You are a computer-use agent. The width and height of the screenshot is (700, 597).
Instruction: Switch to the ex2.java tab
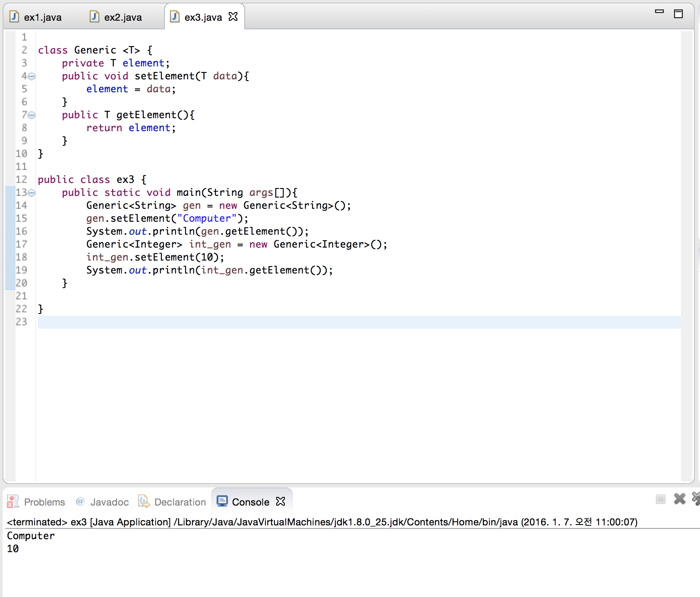pos(123,17)
